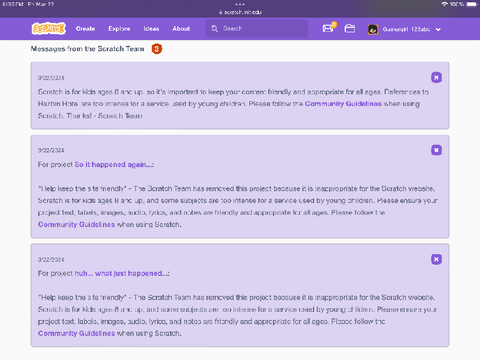Open project link 'huh... what just happened...'
This screenshot has width=480, height=360.
pyautogui.click(x=122, y=273)
